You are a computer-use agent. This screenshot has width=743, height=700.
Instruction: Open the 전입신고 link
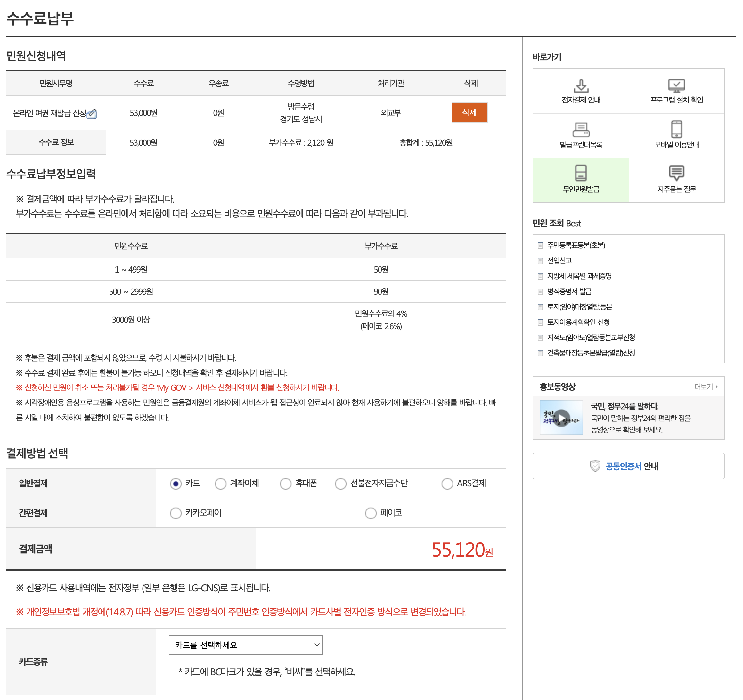click(559, 261)
